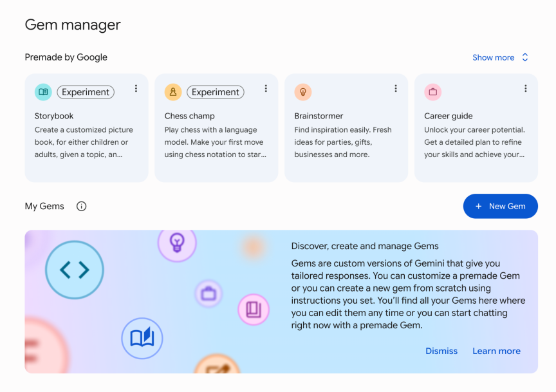
Task: Open Storybook card three-dot menu
Action: 136,89
